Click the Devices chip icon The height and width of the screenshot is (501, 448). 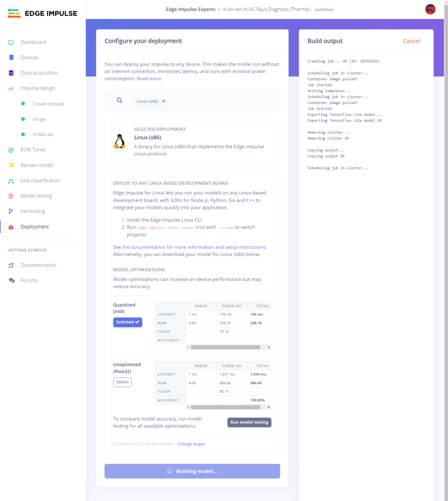[x=11, y=58]
